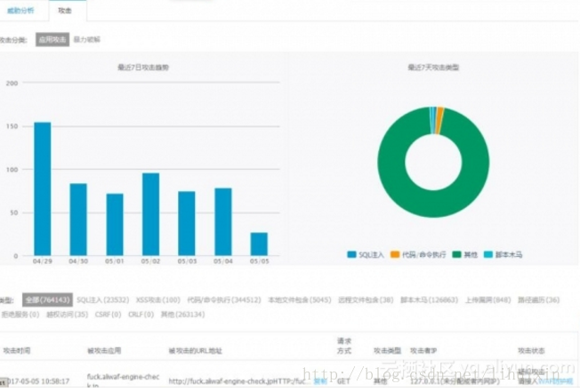
Task: Click the 被攻击应用 column header
Action: pyautogui.click(x=104, y=350)
